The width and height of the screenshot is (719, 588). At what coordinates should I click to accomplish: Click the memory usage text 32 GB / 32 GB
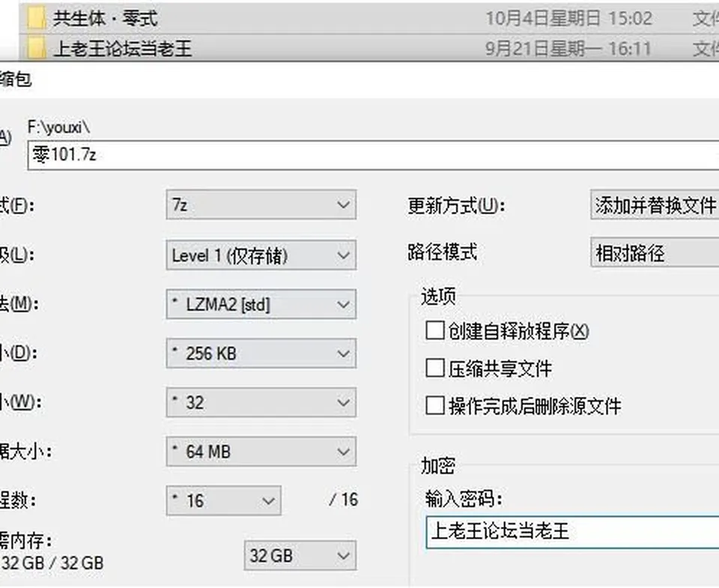pyautogui.click(x=52, y=563)
